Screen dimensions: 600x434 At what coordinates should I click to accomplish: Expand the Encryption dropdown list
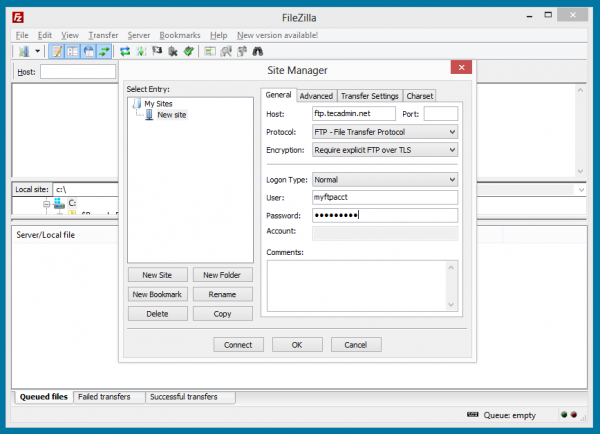click(x=385, y=148)
